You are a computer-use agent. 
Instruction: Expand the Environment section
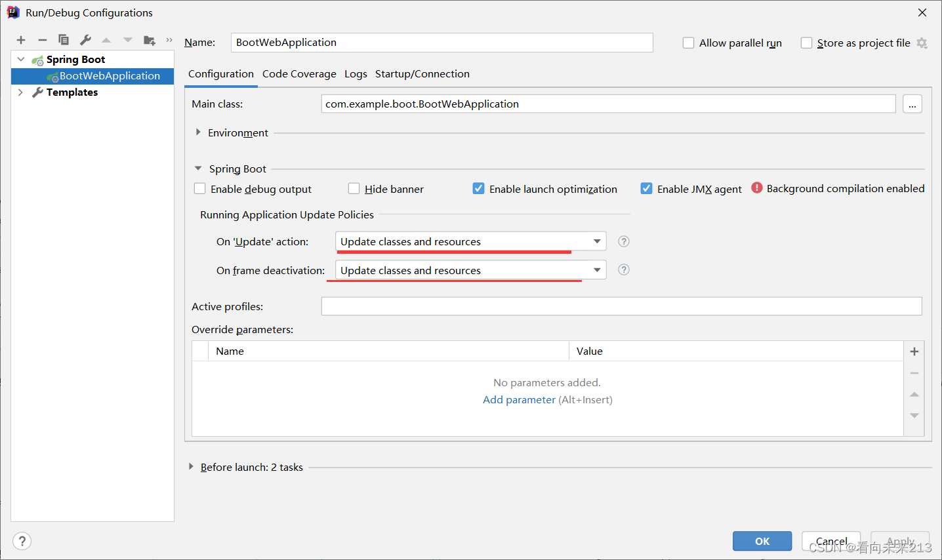(198, 132)
